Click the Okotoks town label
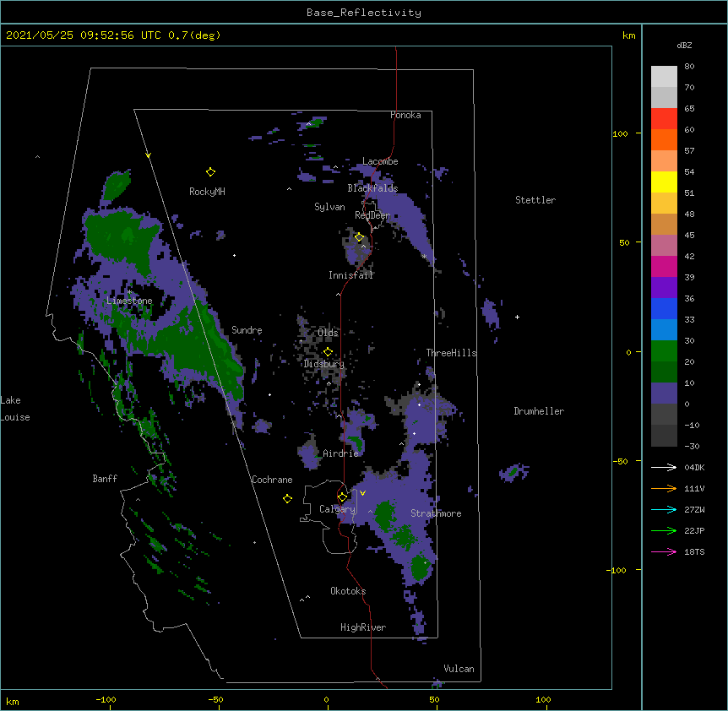The width and height of the screenshot is (728, 711). 348,591
